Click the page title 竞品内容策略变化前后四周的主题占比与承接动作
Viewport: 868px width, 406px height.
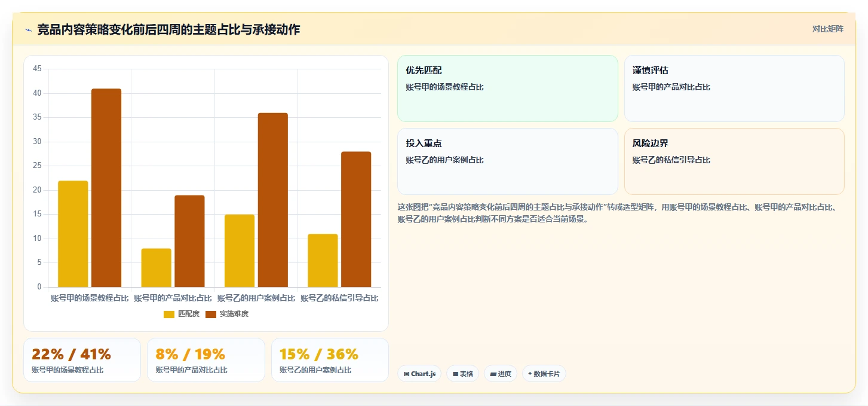tap(168, 29)
